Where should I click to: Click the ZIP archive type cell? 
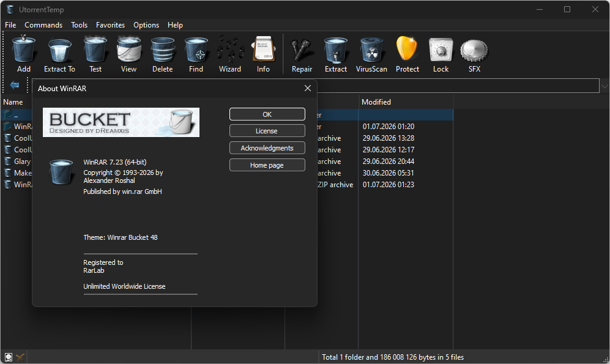pos(335,185)
